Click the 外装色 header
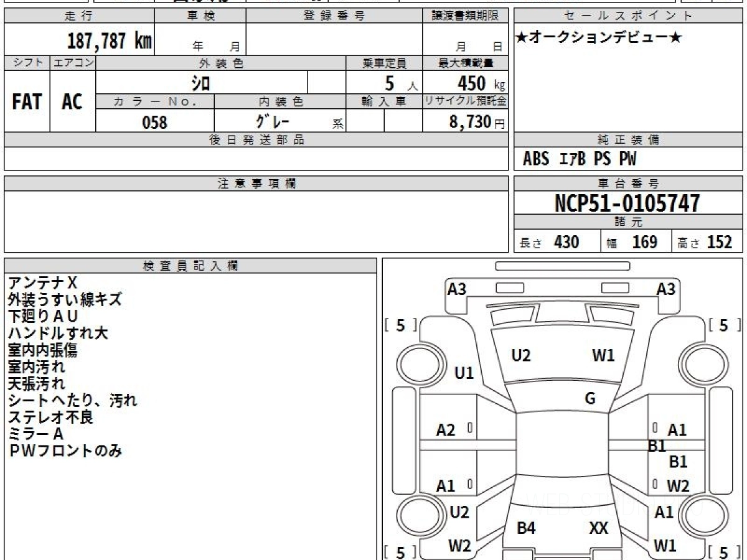This screenshot has height=560, width=747. pos(221,63)
